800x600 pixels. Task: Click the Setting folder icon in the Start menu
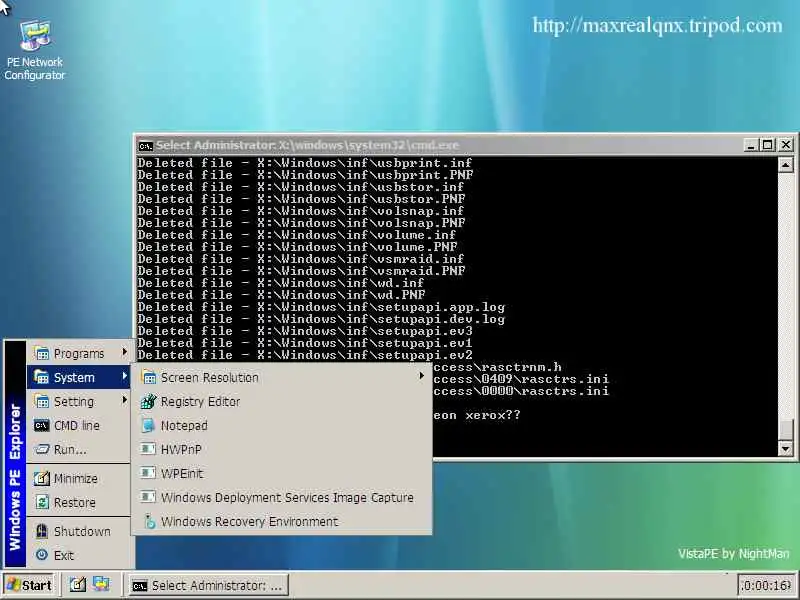click(41, 401)
